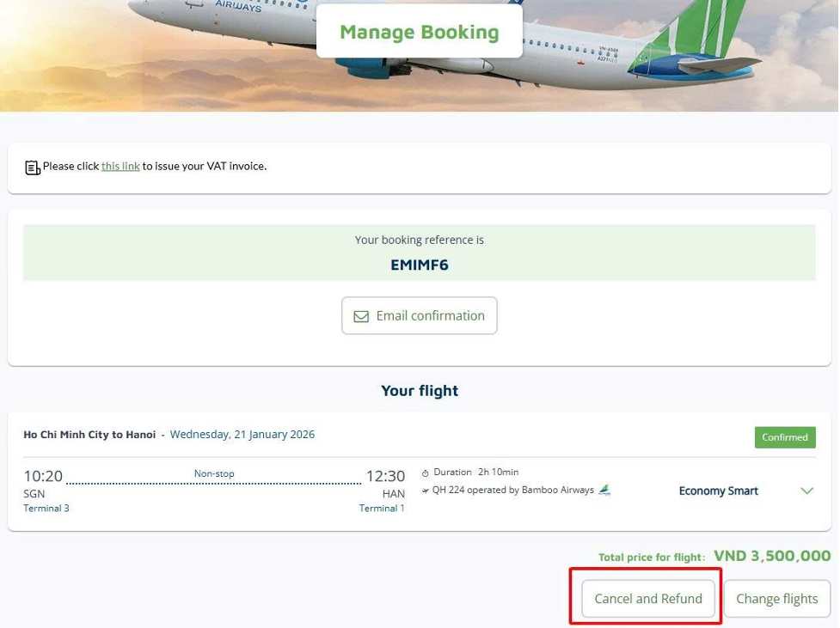Viewport: 840px width, 628px height.
Task: Click the small plane icon before QH 224
Action: (426, 491)
